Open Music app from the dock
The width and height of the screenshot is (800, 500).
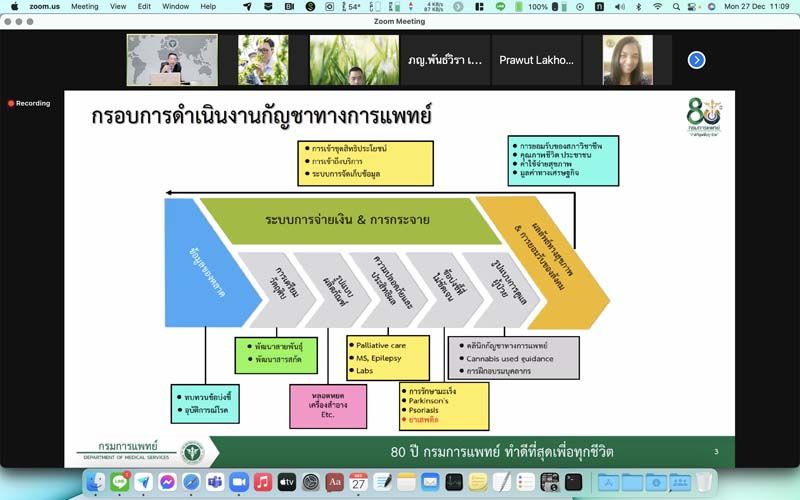click(263, 482)
